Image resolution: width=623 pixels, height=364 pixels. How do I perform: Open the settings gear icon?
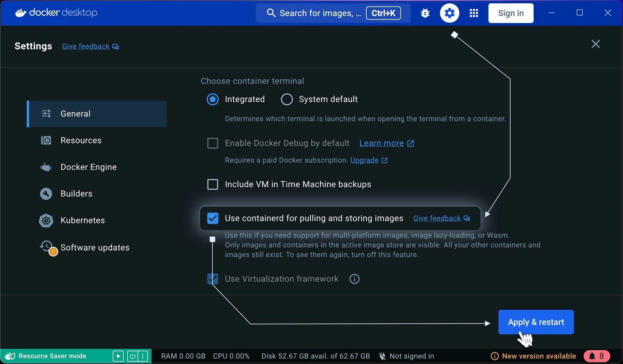click(449, 13)
